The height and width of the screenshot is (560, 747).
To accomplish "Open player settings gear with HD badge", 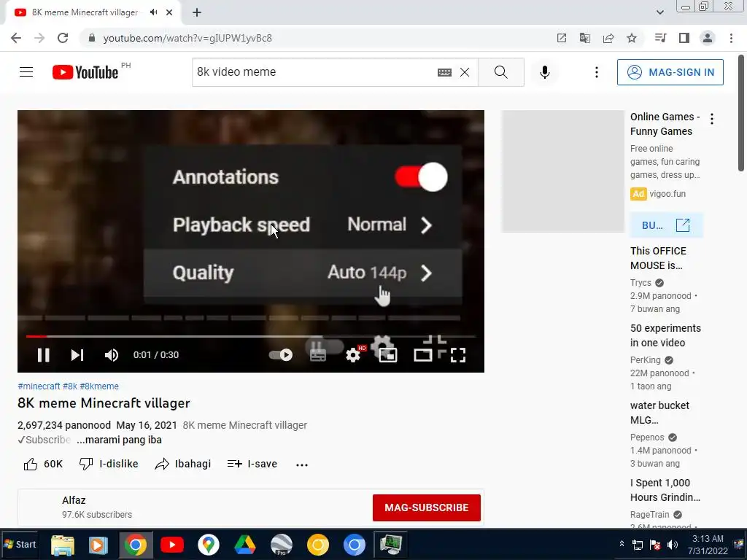I will (x=354, y=355).
